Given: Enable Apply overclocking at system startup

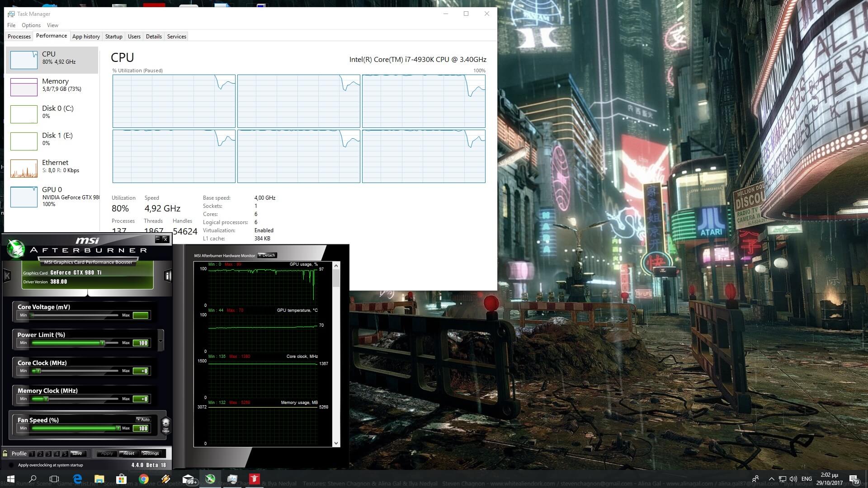Looking at the screenshot, I should point(11,465).
